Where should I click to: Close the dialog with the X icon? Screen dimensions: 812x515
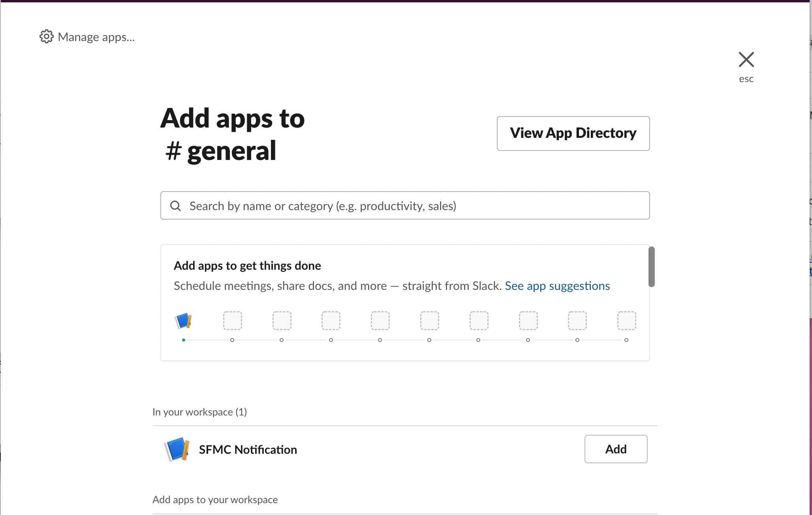746,60
